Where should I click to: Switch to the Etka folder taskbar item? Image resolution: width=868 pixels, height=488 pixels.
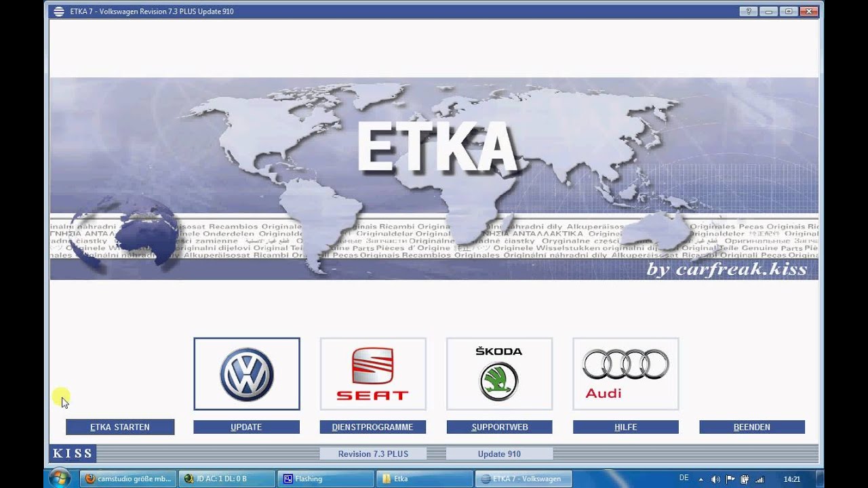coord(425,479)
